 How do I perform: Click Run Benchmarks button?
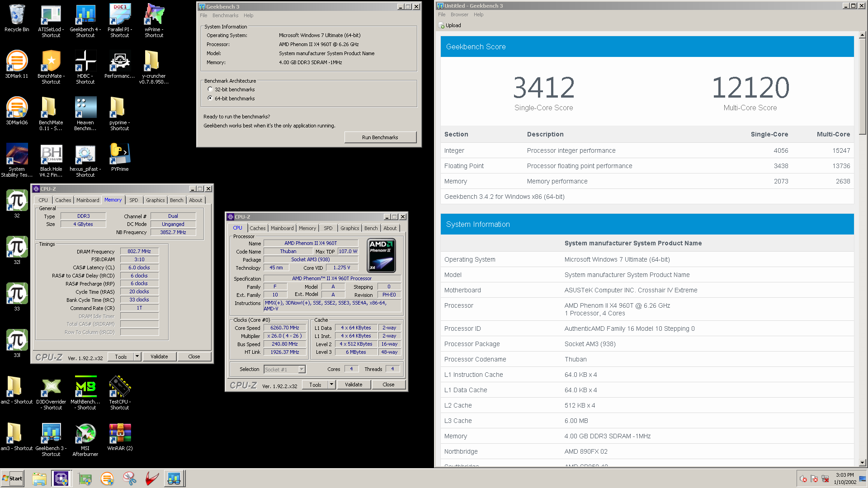pos(380,137)
